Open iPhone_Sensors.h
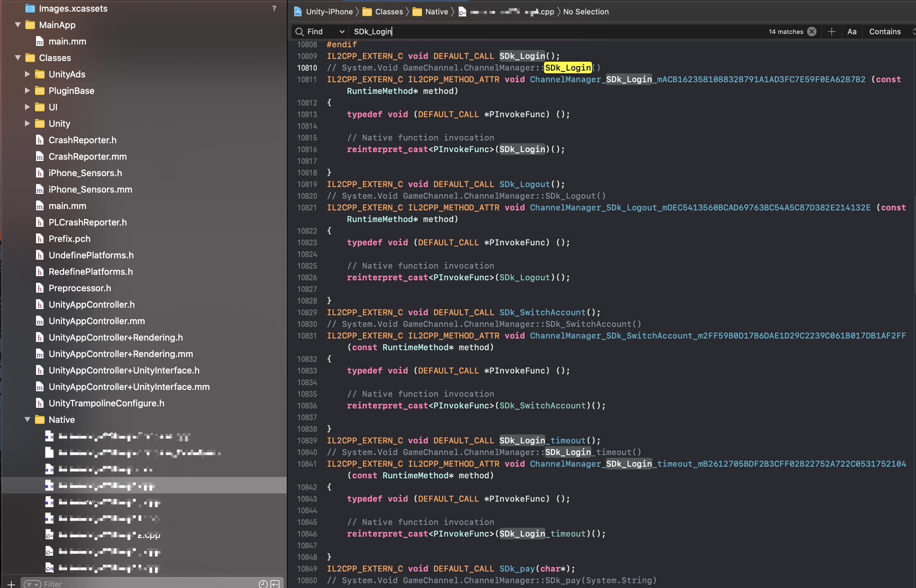 (x=85, y=173)
